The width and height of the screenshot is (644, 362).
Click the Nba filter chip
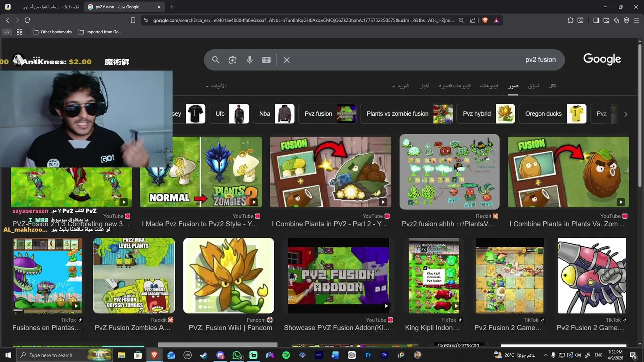pyautogui.click(x=274, y=114)
